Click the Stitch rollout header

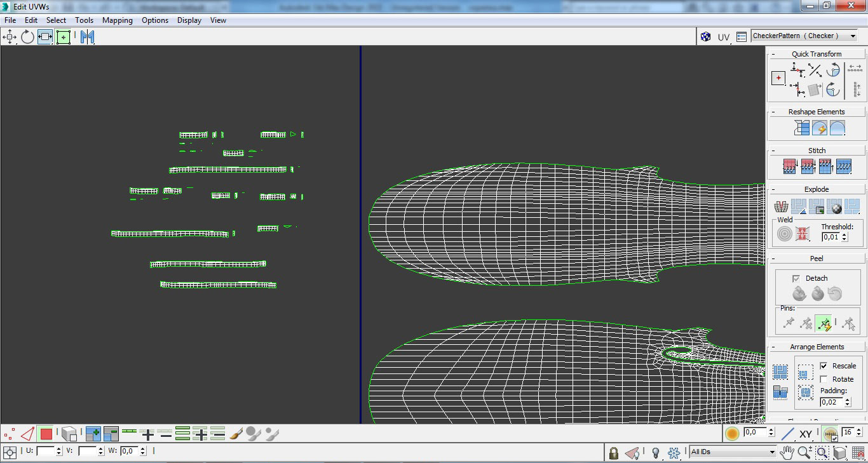(x=817, y=151)
